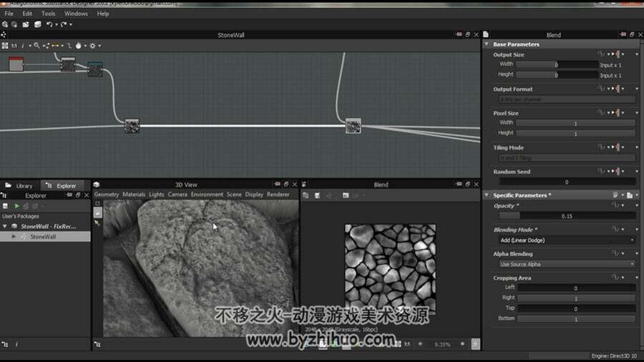Click the Random Seed value field
This screenshot has width=644, height=362.
point(567,182)
